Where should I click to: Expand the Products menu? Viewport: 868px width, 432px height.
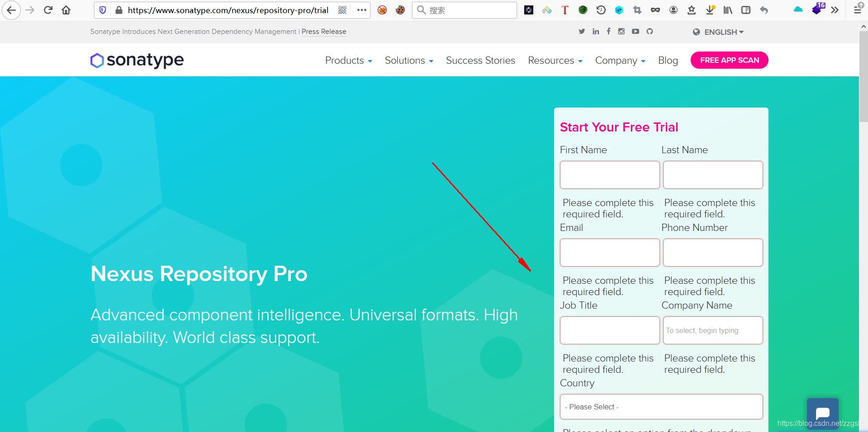pos(349,61)
